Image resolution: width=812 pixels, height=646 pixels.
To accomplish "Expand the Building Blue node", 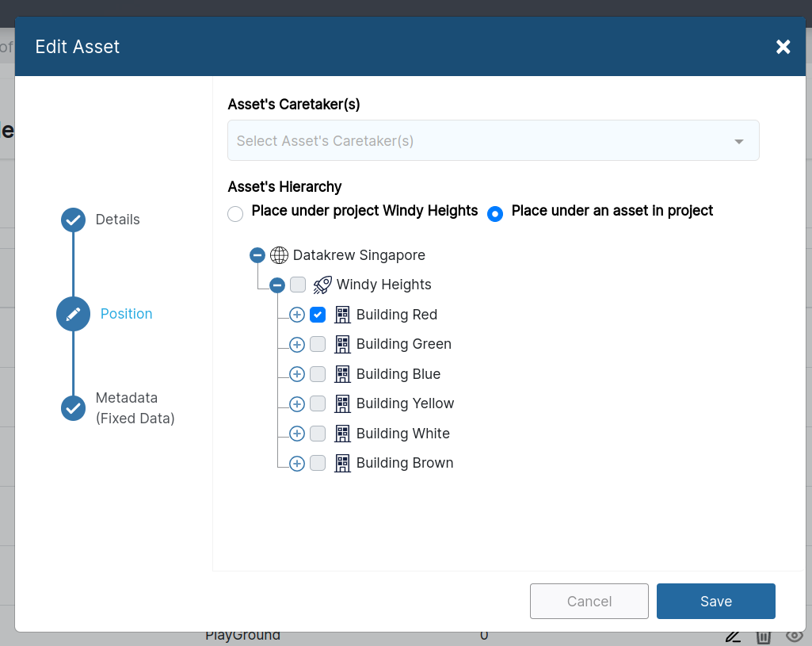I will click(x=297, y=374).
